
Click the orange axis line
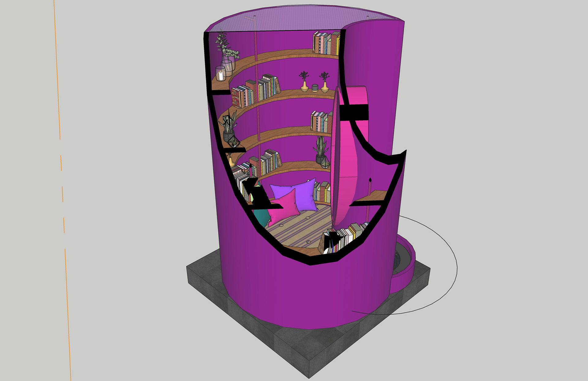pos(62,190)
